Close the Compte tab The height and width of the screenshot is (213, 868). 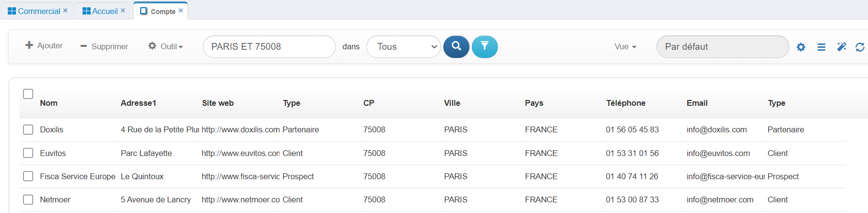click(181, 11)
